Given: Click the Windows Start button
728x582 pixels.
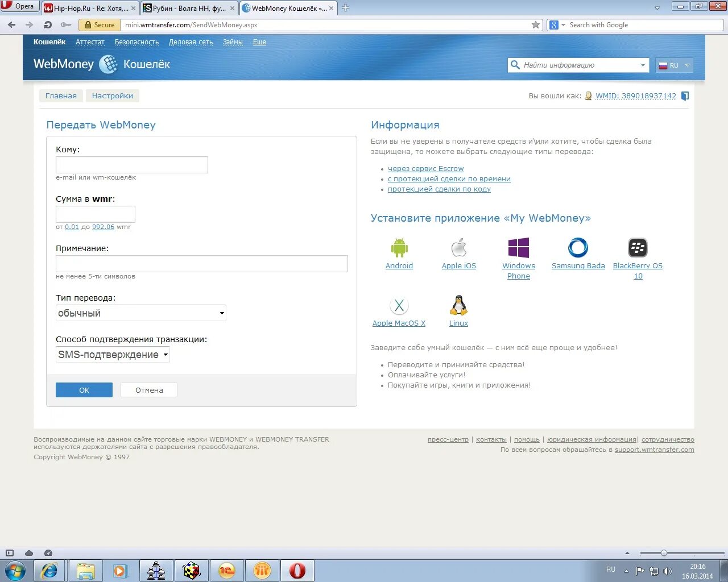Looking at the screenshot, I should tap(15, 571).
